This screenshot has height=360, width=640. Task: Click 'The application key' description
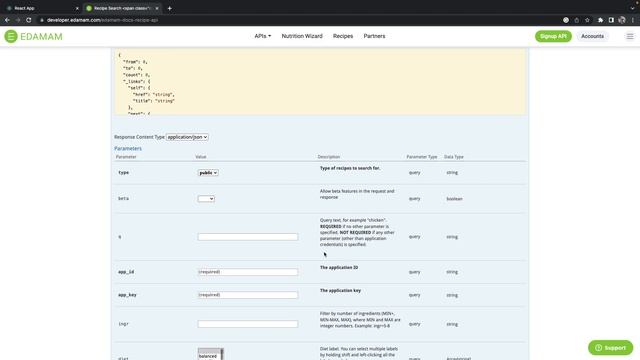(x=340, y=291)
